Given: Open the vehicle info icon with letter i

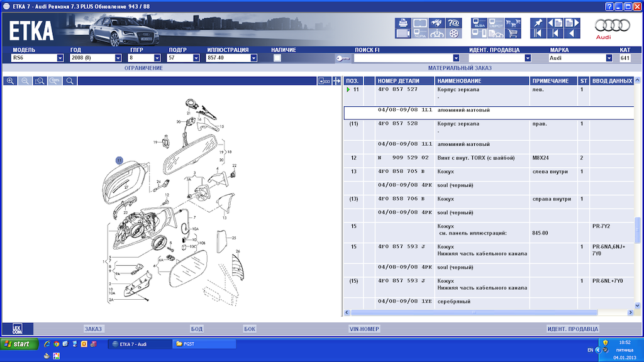Looking at the screenshot, I should coord(436,33).
